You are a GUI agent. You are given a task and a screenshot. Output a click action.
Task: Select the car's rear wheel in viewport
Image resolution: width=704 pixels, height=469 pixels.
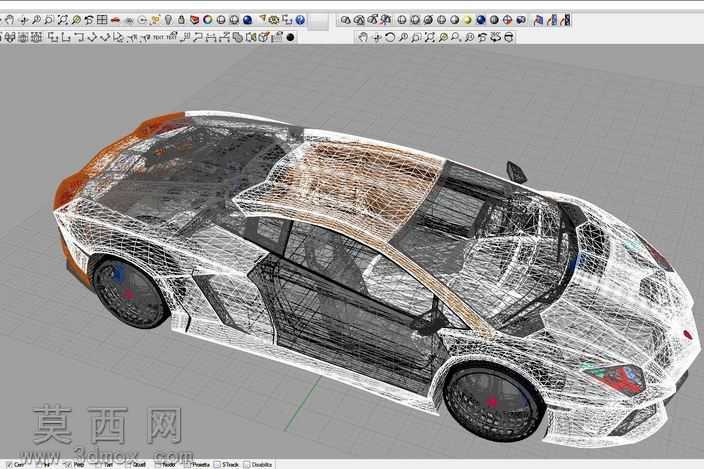(129, 292)
